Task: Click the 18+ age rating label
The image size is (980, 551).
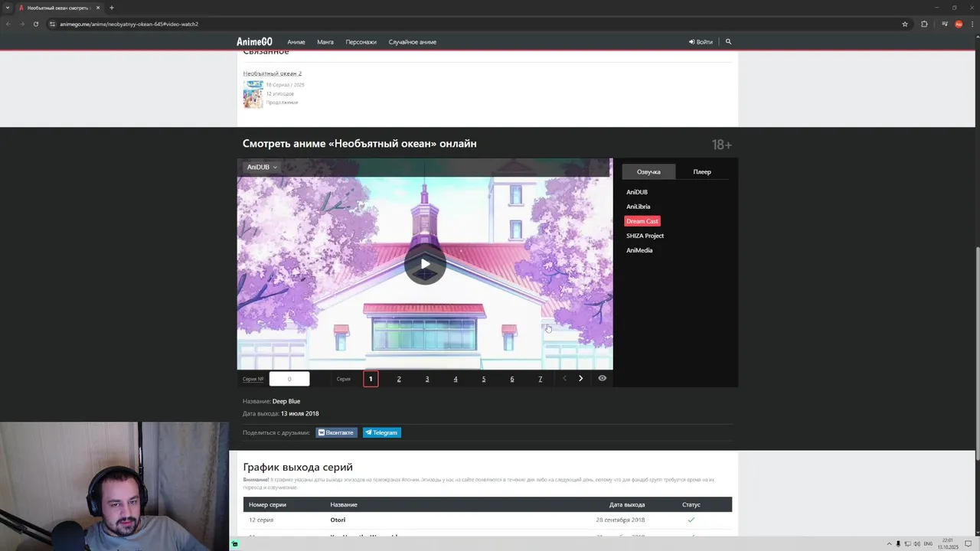Action: point(721,145)
